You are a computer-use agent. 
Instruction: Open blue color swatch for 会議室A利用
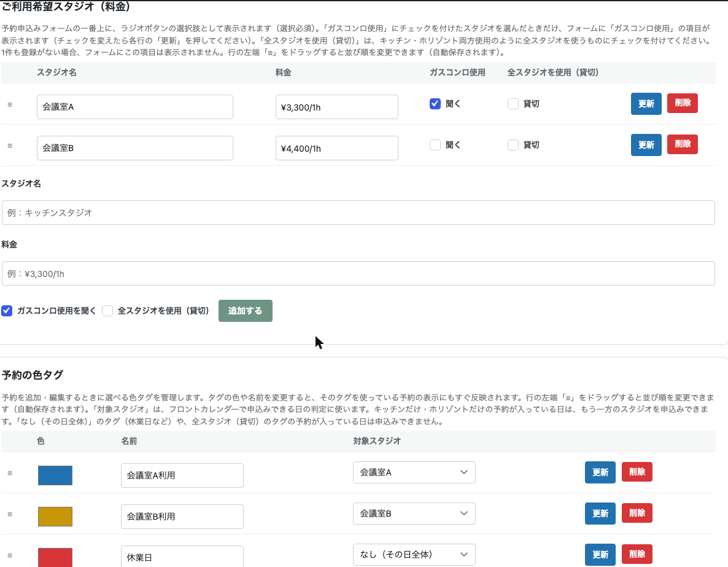pos(55,475)
